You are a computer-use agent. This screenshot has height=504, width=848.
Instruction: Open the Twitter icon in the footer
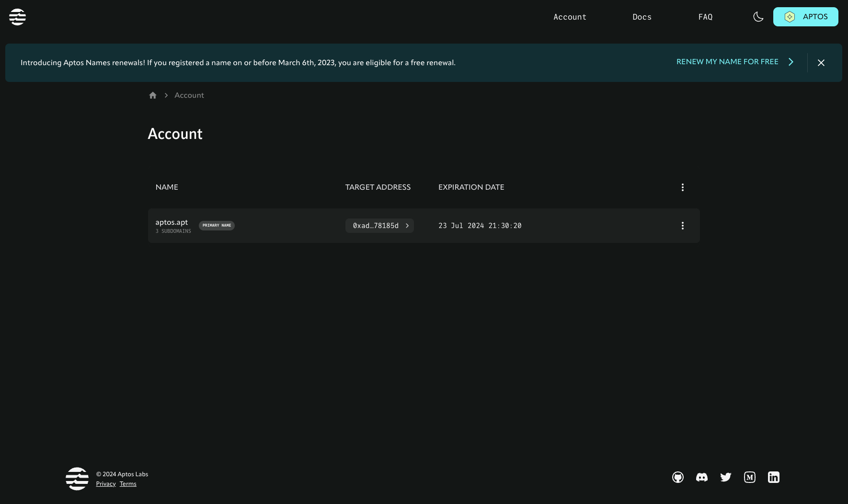coord(725,477)
